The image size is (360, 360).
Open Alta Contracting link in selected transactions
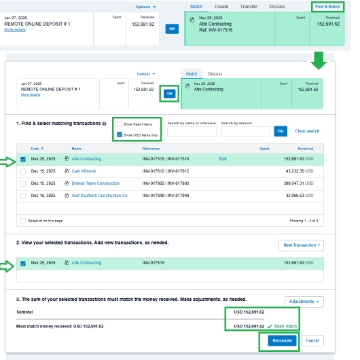(x=86, y=263)
